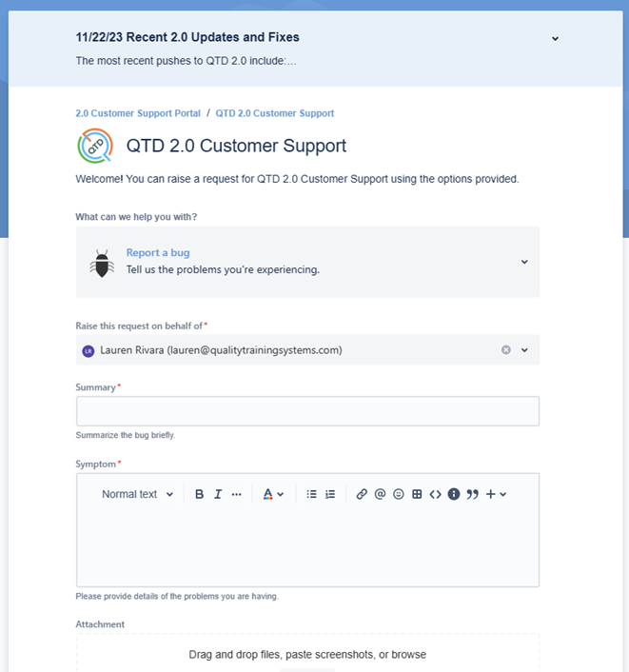Expand the Report a bug request type selector
629x672 pixels.
[524, 262]
